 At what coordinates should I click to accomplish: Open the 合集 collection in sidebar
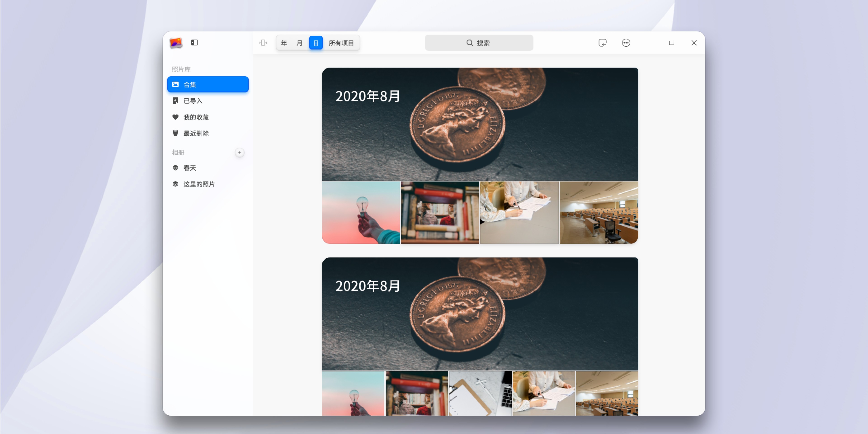208,84
